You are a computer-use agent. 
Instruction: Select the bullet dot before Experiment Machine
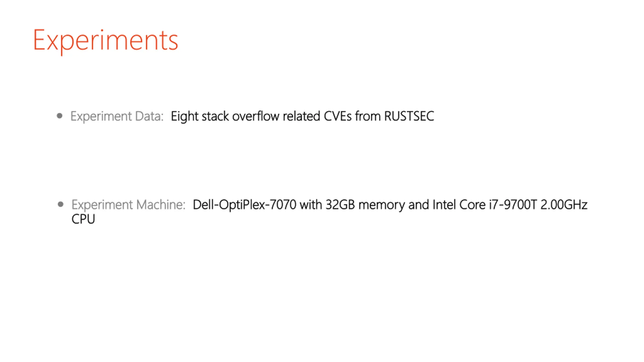pyautogui.click(x=61, y=204)
